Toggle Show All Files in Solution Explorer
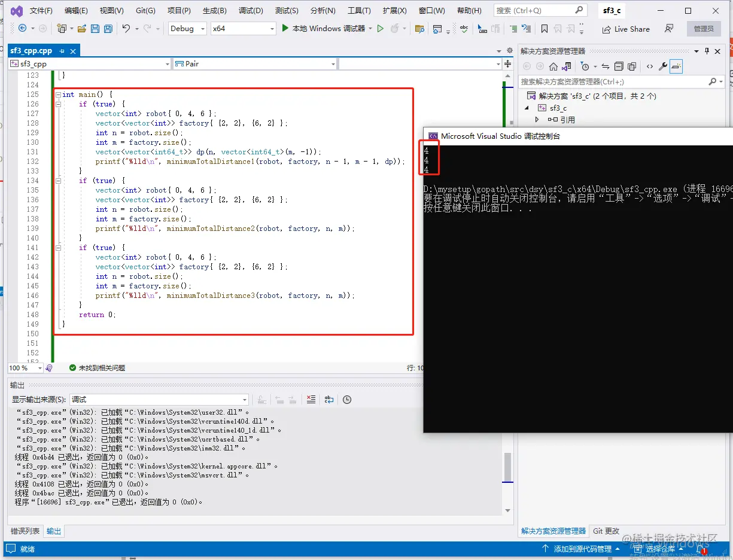This screenshot has width=733, height=560. click(631, 66)
